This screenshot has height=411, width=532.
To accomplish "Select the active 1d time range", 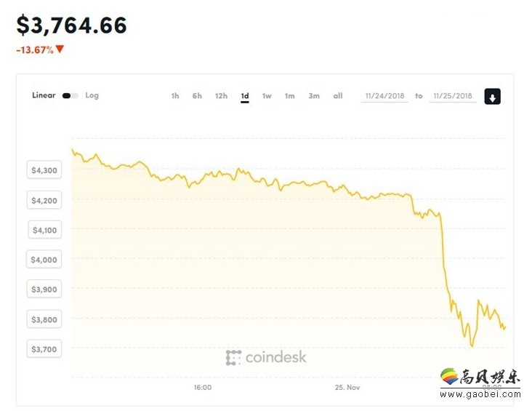I will click(245, 96).
